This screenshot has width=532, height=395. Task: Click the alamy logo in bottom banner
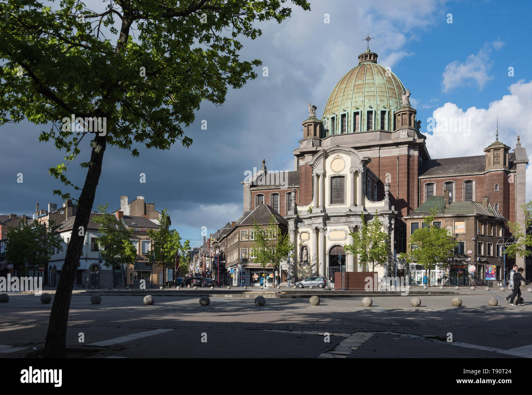(41, 376)
